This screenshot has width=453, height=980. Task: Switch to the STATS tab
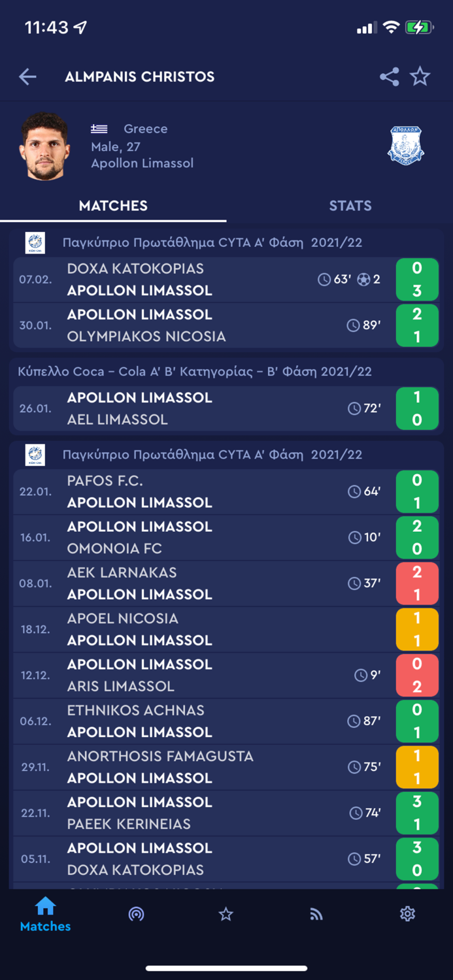pos(350,205)
